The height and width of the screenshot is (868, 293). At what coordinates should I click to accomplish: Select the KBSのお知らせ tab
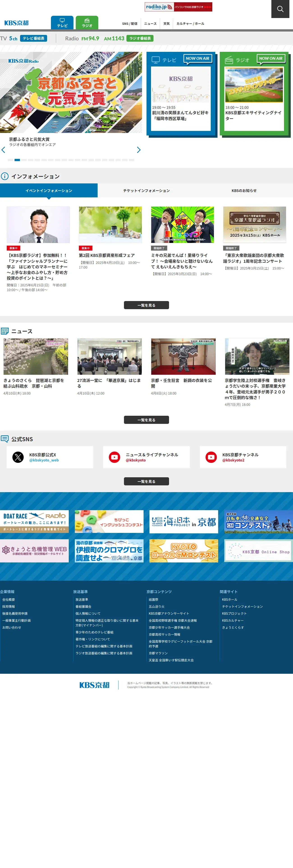tap(244, 191)
